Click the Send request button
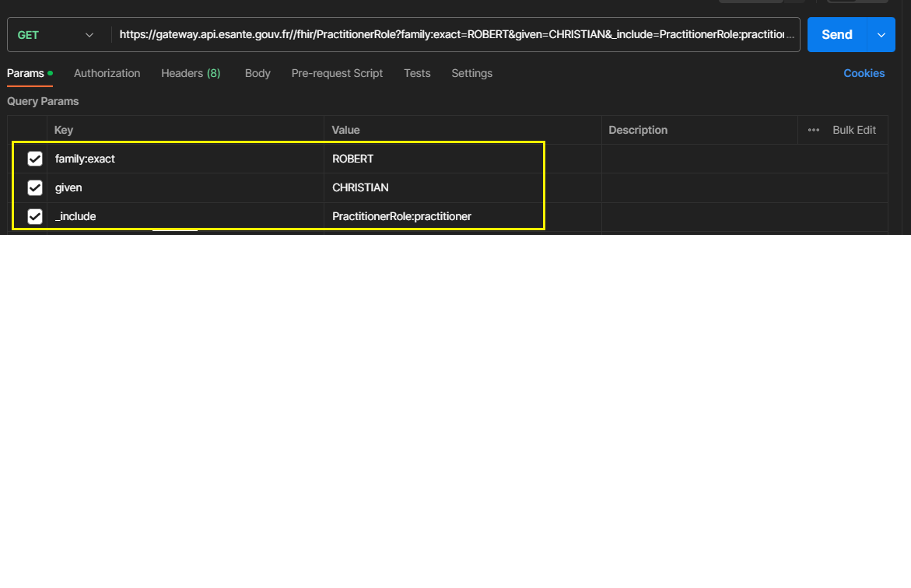This screenshot has height=588, width=911. point(836,35)
